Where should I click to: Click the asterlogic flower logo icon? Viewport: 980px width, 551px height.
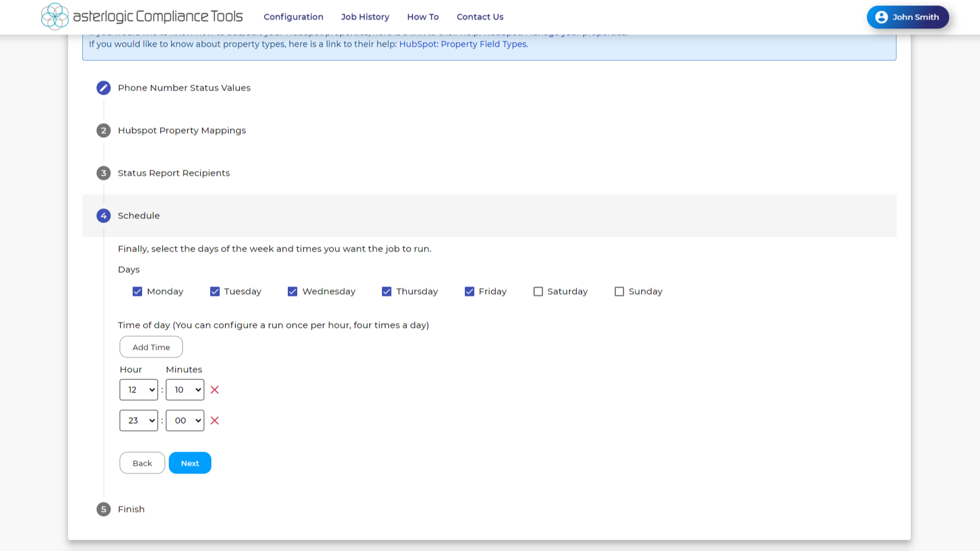click(x=55, y=17)
